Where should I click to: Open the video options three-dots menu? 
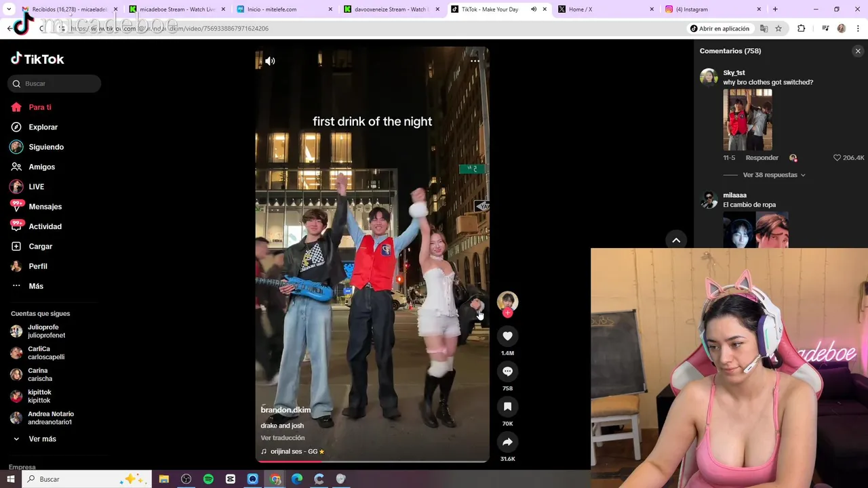tap(475, 61)
